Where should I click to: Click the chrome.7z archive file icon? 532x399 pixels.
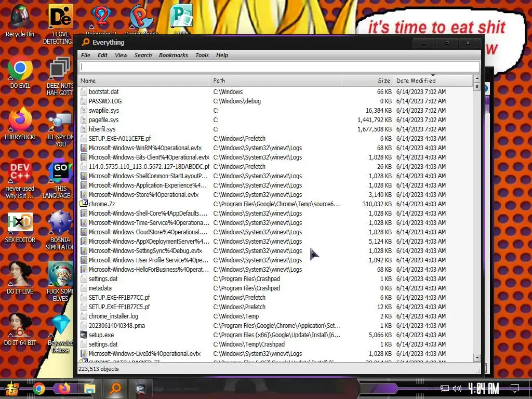(x=84, y=204)
